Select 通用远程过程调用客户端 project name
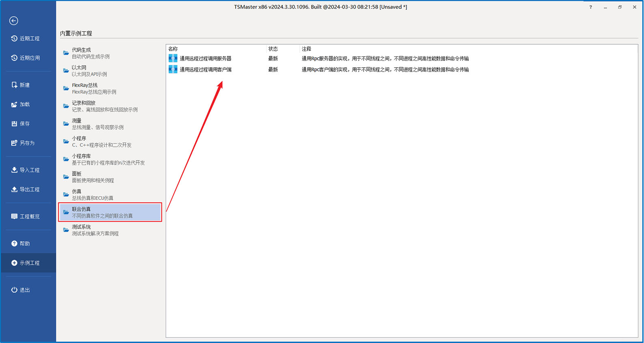 pyautogui.click(x=205, y=69)
